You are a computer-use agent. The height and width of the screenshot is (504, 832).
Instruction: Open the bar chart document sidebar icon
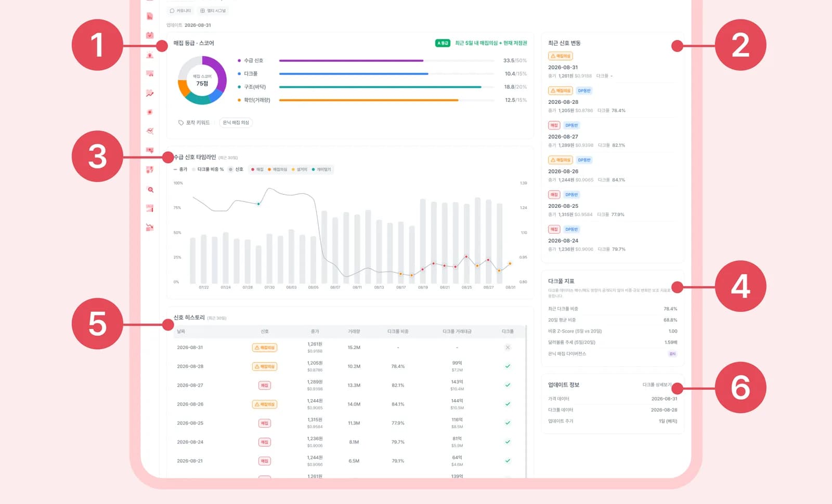(150, 17)
